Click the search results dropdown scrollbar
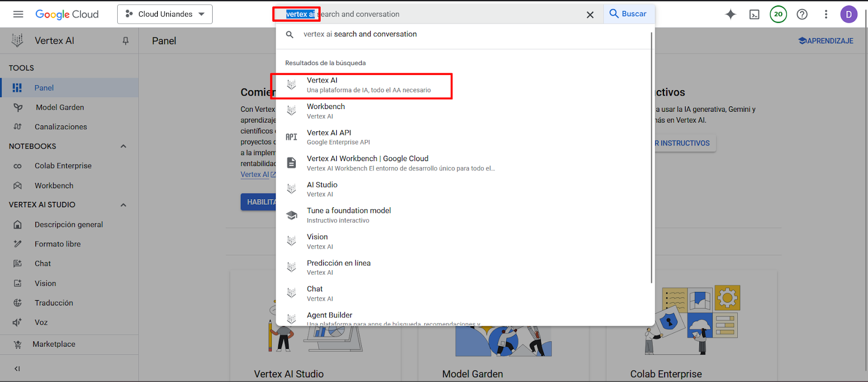 (651, 157)
